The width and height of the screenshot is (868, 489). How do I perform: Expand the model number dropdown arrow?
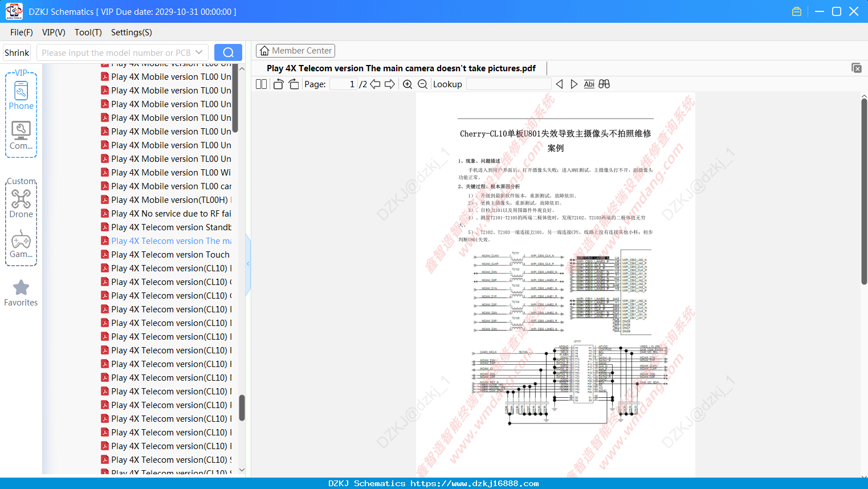199,52
